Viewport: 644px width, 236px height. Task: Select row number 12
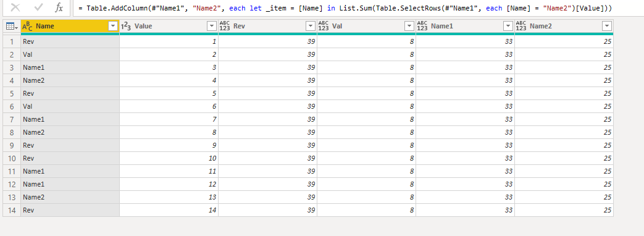point(12,184)
